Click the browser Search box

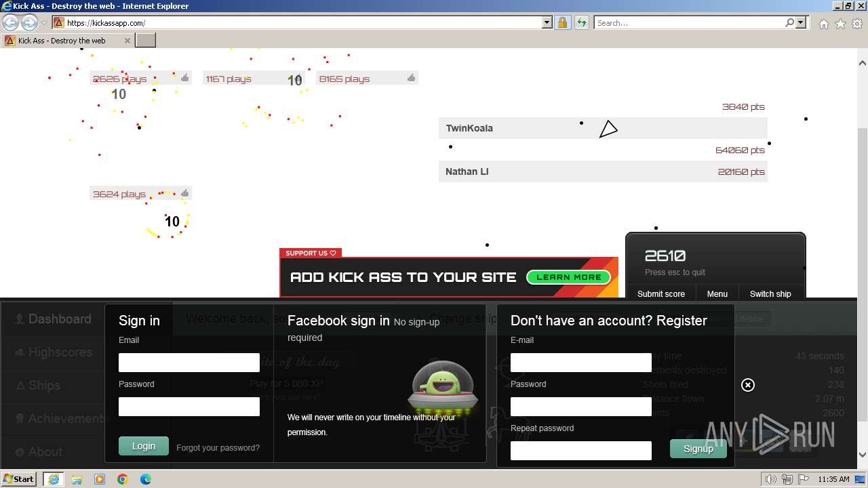688,22
